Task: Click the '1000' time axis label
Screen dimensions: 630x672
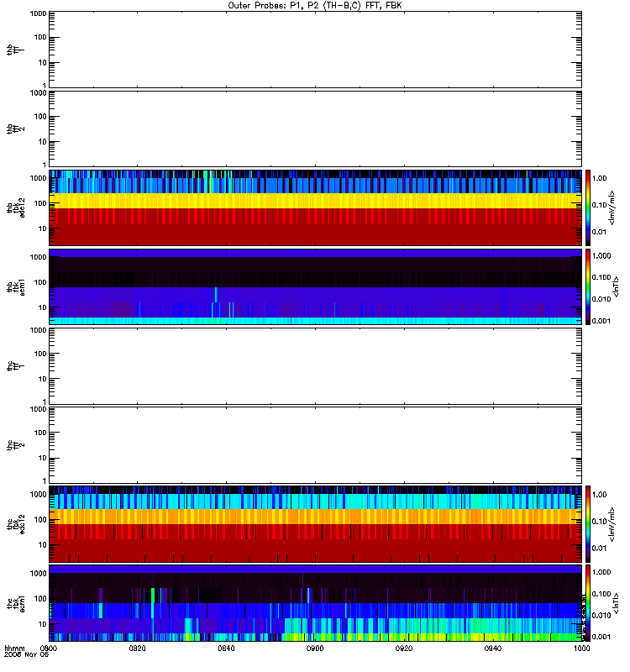Action: [581, 648]
